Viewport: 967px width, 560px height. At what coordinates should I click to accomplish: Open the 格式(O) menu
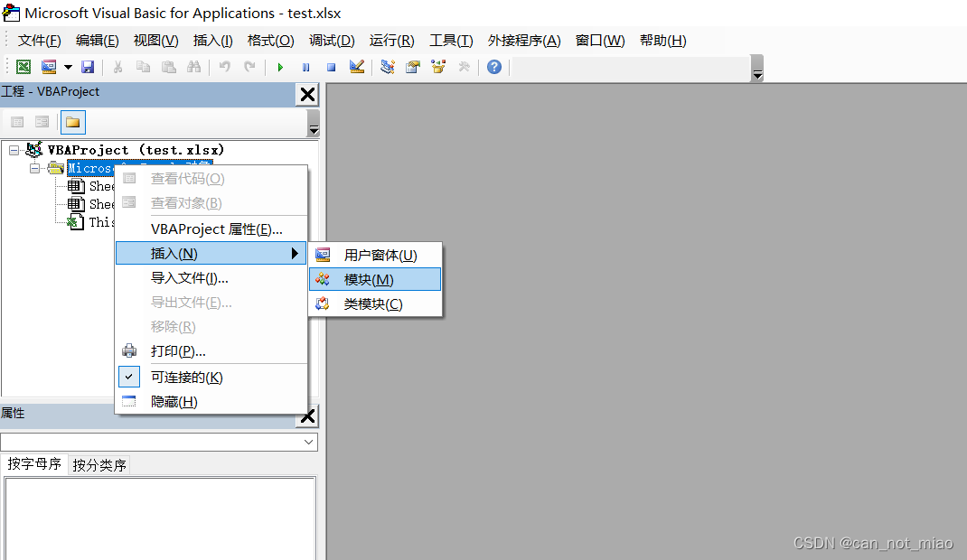coord(270,41)
